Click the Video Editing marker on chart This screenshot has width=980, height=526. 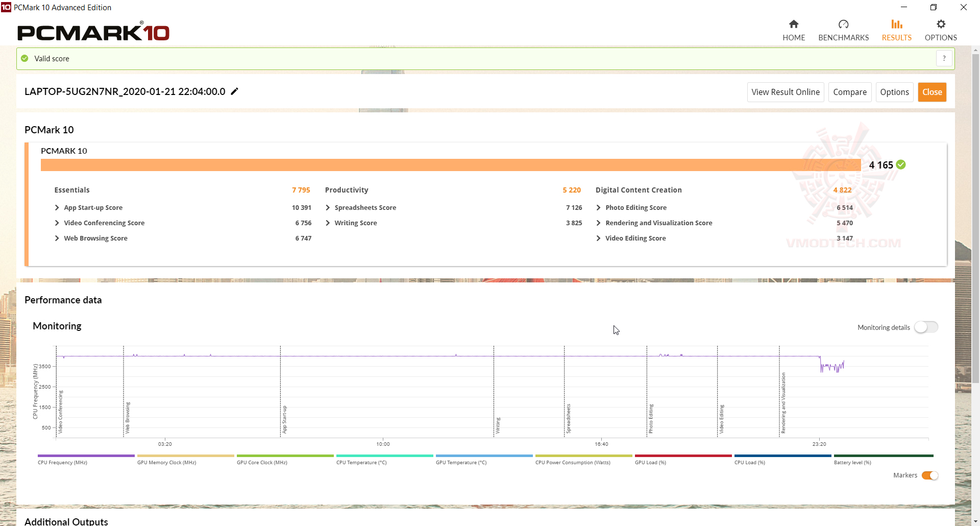(x=721, y=419)
